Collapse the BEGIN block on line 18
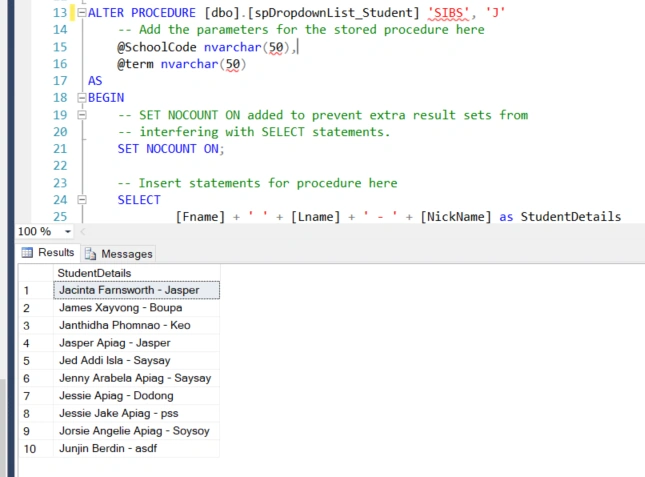 point(82,98)
